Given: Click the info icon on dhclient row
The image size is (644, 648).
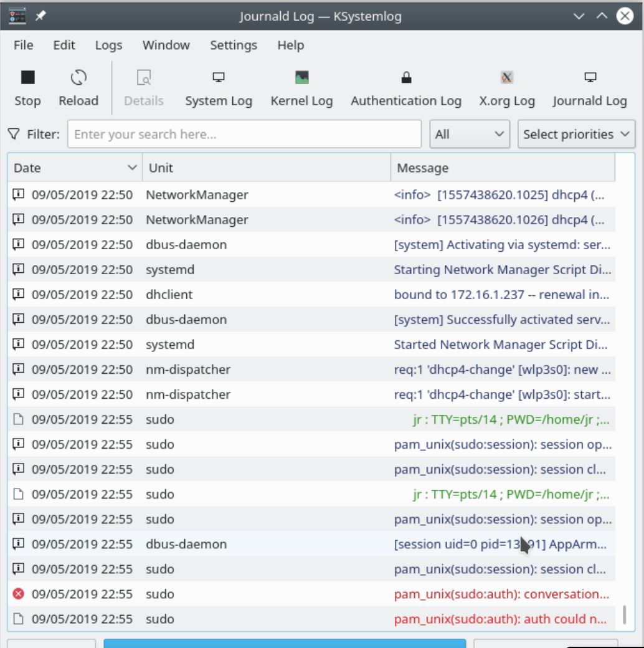Looking at the screenshot, I should (x=18, y=294).
